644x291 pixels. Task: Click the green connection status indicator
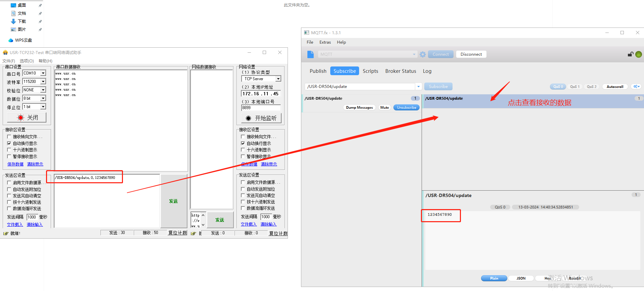click(639, 54)
